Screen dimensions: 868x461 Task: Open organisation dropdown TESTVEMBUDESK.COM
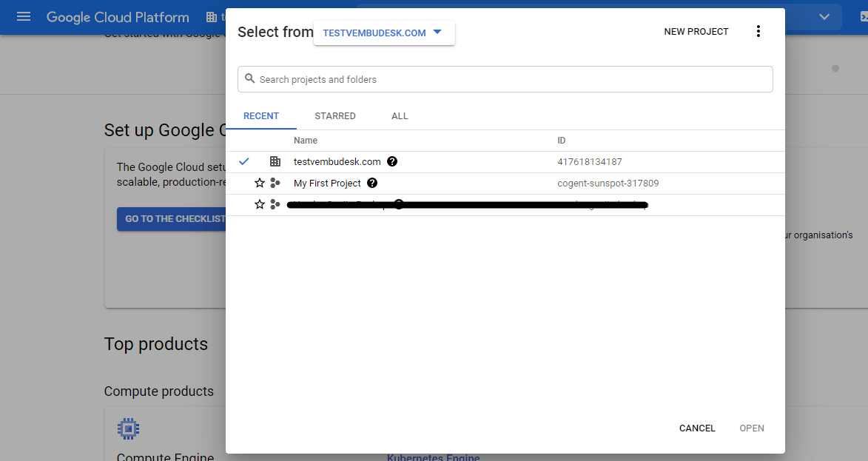[x=384, y=33]
